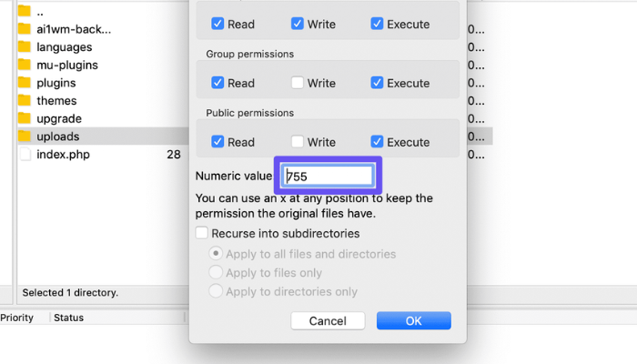637x364 pixels.
Task: Click the ai1wm-backups folder icon
Action: click(x=25, y=29)
